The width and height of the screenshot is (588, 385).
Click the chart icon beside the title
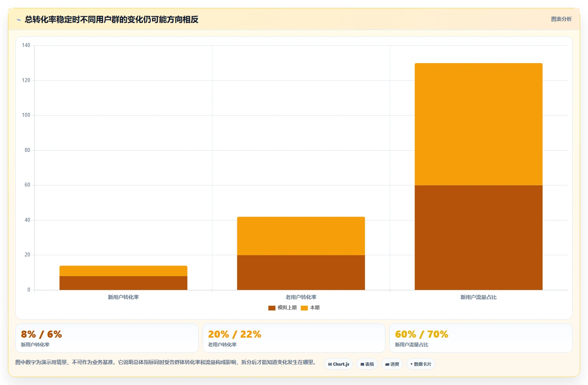click(19, 20)
